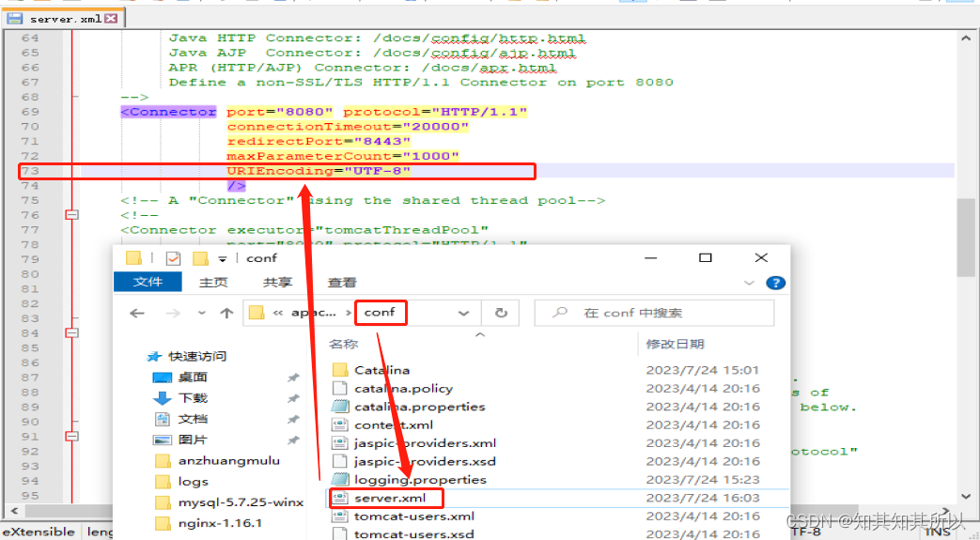This screenshot has height=540, width=980.
Task: Open 下载 in quick access
Action: click(x=193, y=398)
